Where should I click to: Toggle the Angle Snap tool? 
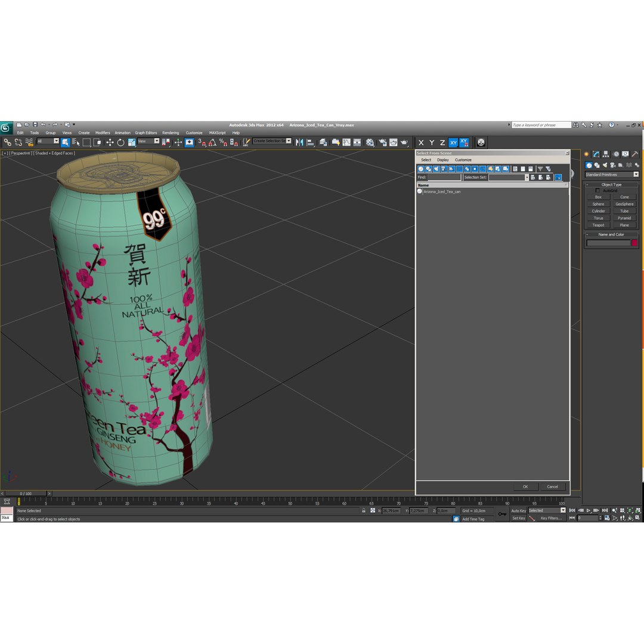212,143
